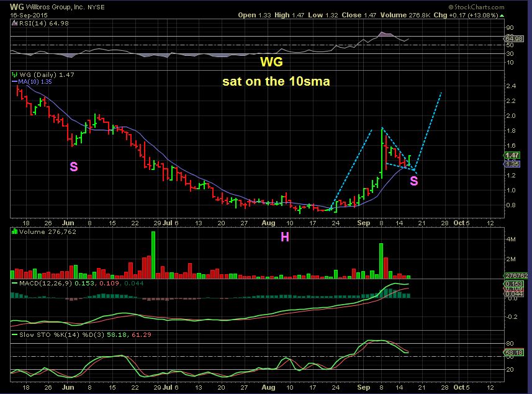The width and height of the screenshot is (532, 394).
Task: Click the green 1.47 price tag on price axis
Action: click(x=512, y=155)
